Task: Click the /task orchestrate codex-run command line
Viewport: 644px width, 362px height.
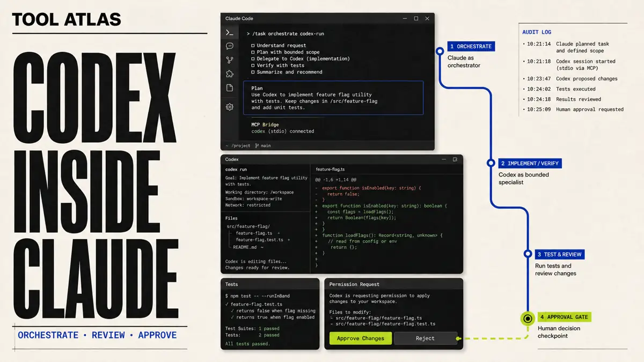Action: click(285, 34)
